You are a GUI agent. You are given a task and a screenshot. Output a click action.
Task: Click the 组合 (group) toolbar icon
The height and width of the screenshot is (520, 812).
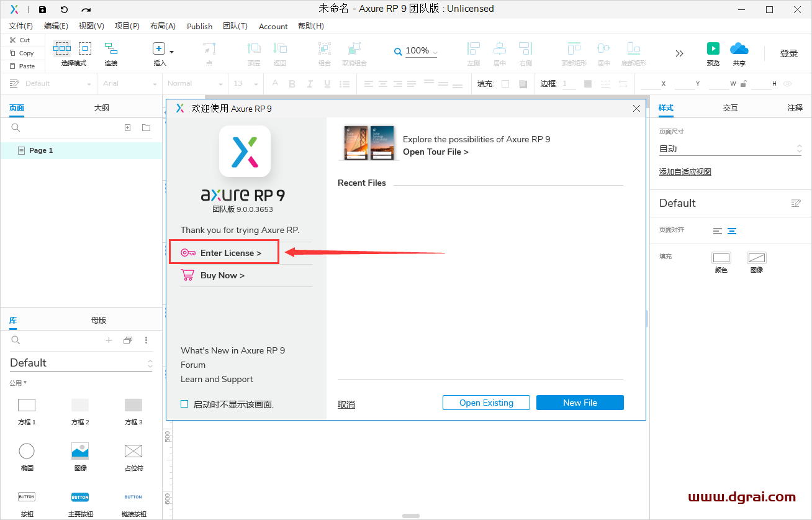[324, 50]
